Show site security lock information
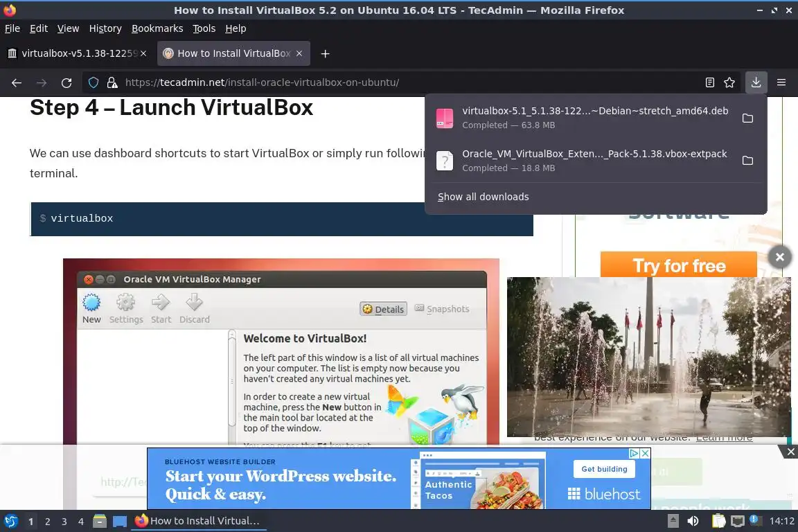Viewport: 798px width, 532px height. pos(112,82)
